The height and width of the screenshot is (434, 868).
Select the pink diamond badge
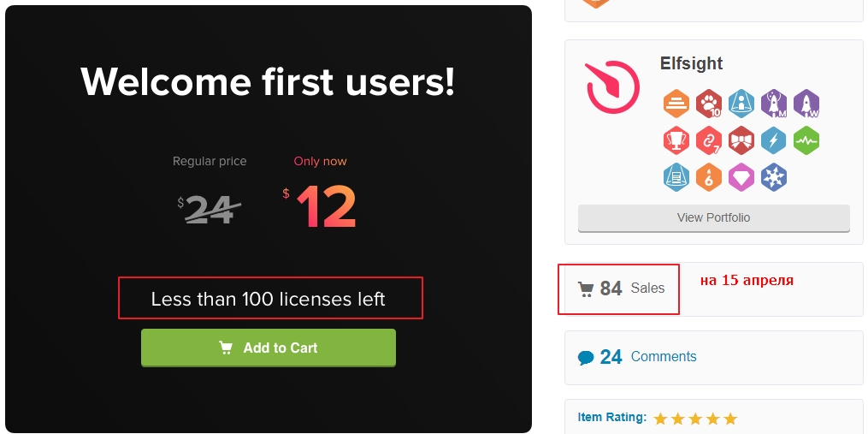tap(741, 177)
